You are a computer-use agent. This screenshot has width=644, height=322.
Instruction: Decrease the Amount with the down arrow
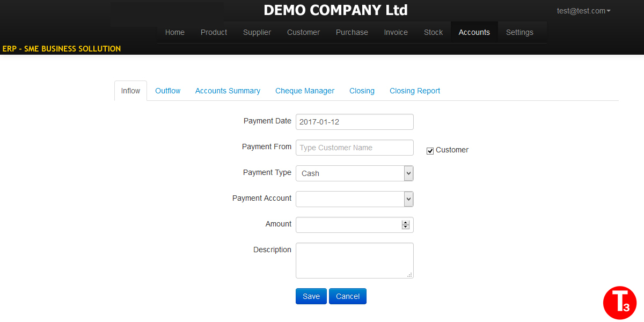pos(406,227)
